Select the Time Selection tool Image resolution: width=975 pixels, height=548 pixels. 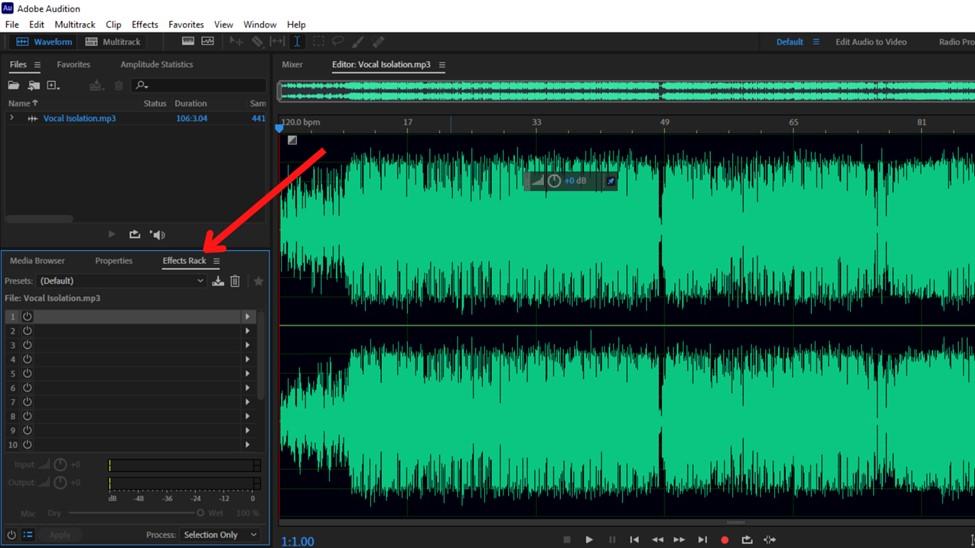[x=297, y=42]
